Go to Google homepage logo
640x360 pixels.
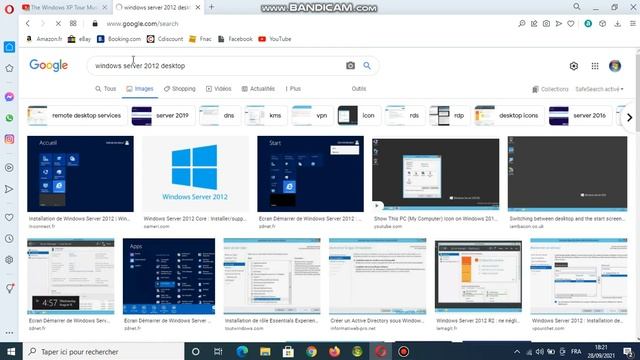click(x=49, y=65)
